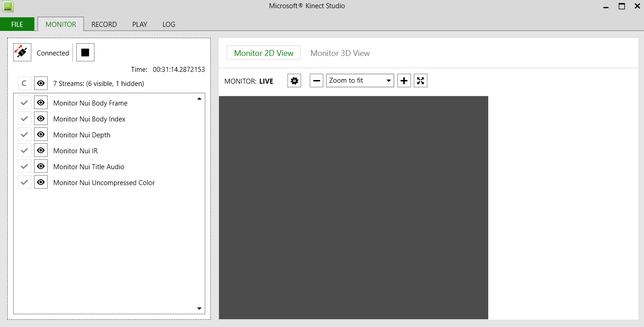Select the Monitor 2D View tab

pos(264,53)
